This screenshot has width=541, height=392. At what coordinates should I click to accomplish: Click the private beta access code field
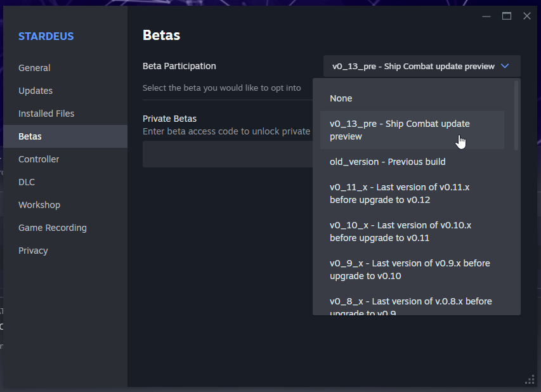[228, 154]
